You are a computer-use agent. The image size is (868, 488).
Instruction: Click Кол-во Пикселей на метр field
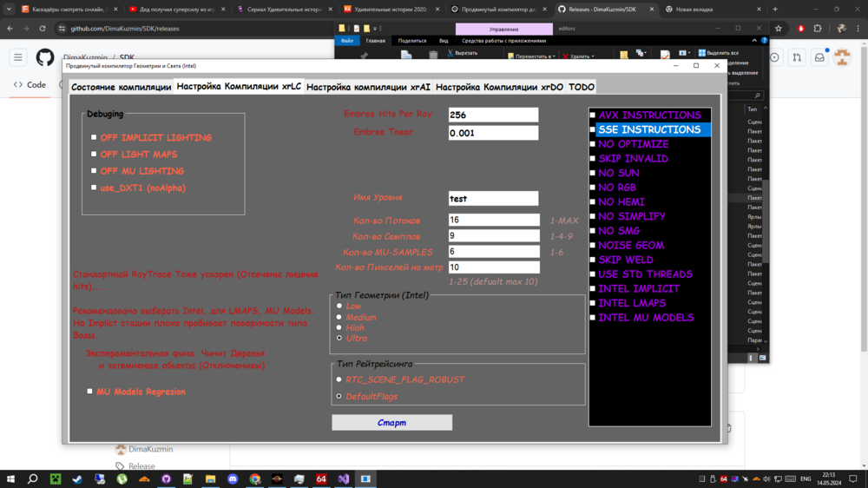[494, 267]
